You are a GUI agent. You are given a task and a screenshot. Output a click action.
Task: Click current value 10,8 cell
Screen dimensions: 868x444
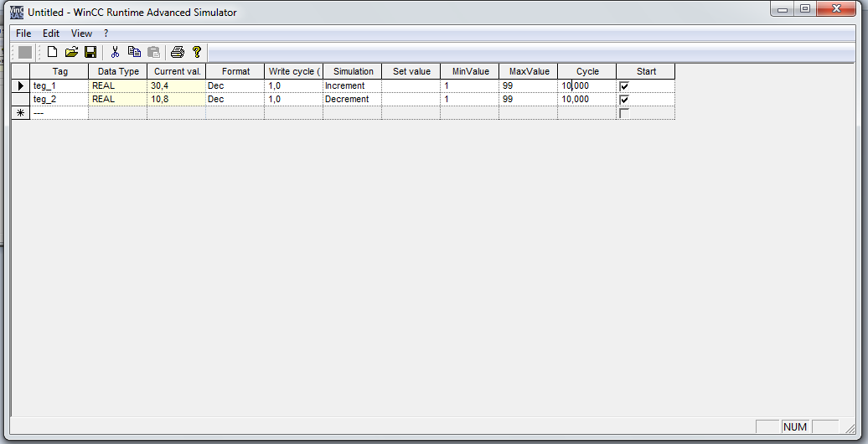[x=177, y=99]
